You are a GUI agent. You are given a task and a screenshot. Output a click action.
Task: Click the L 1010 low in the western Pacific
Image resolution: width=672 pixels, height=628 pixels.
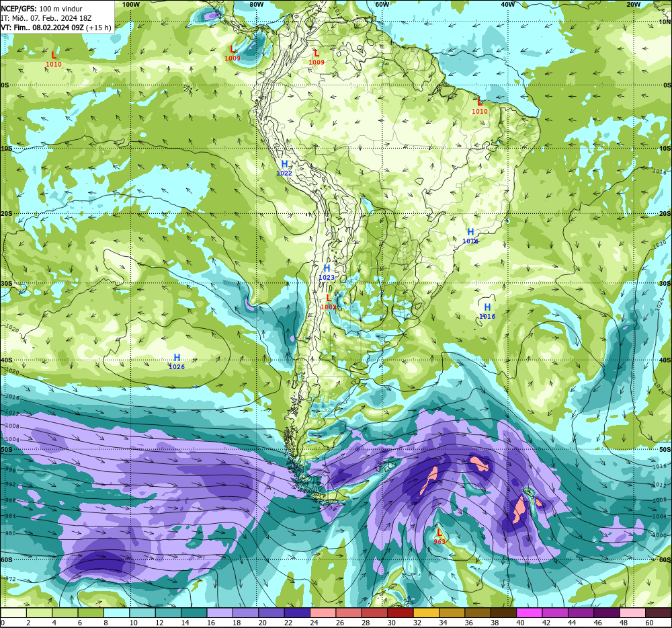click(x=54, y=60)
